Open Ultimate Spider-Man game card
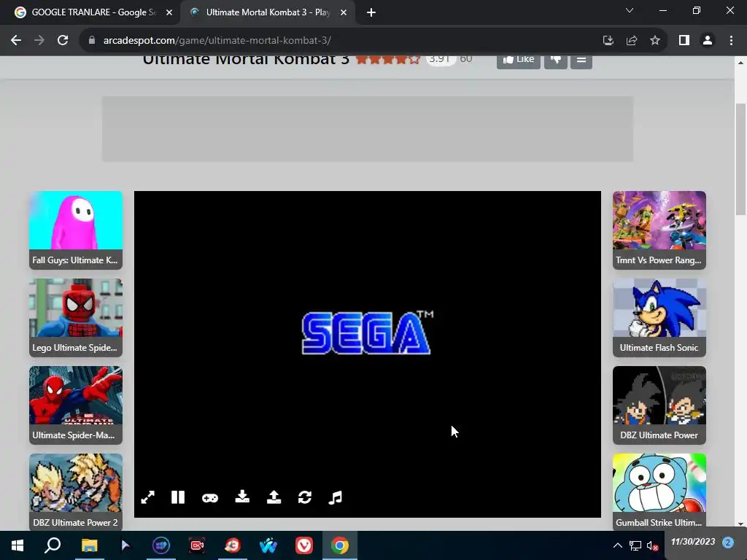This screenshot has height=560, width=747. 76,405
